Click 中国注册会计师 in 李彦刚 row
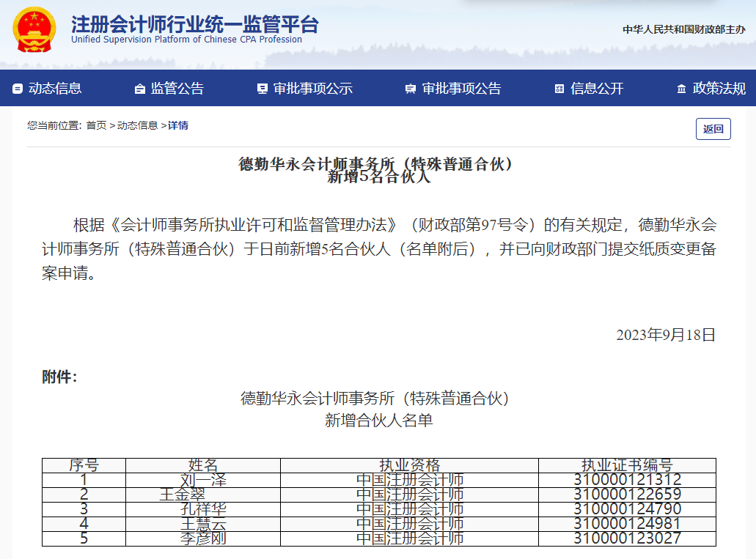The height and width of the screenshot is (559, 756). (410, 538)
